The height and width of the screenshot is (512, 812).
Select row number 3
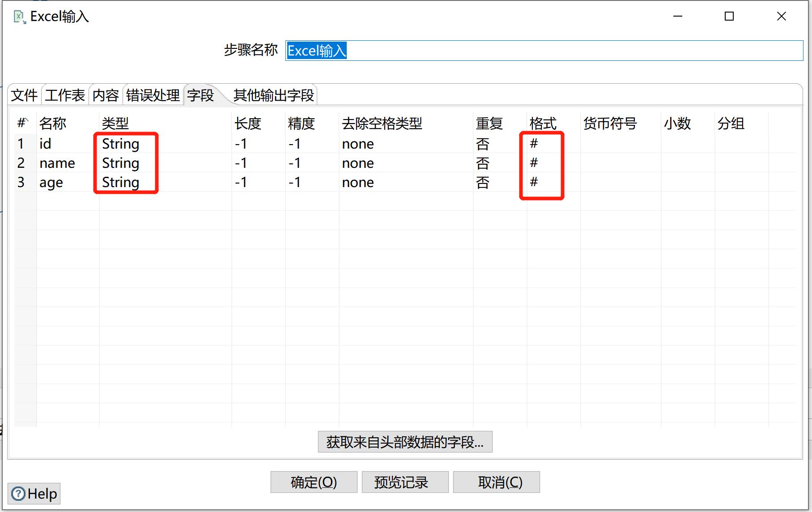[25, 182]
